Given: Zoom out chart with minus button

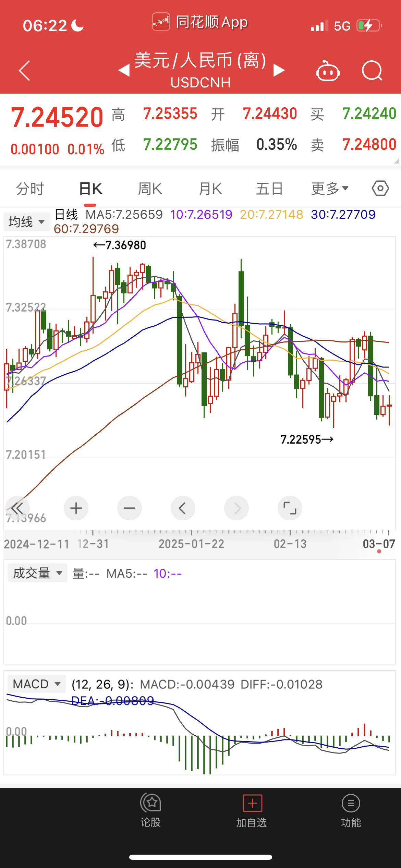Looking at the screenshot, I should tap(130, 508).
